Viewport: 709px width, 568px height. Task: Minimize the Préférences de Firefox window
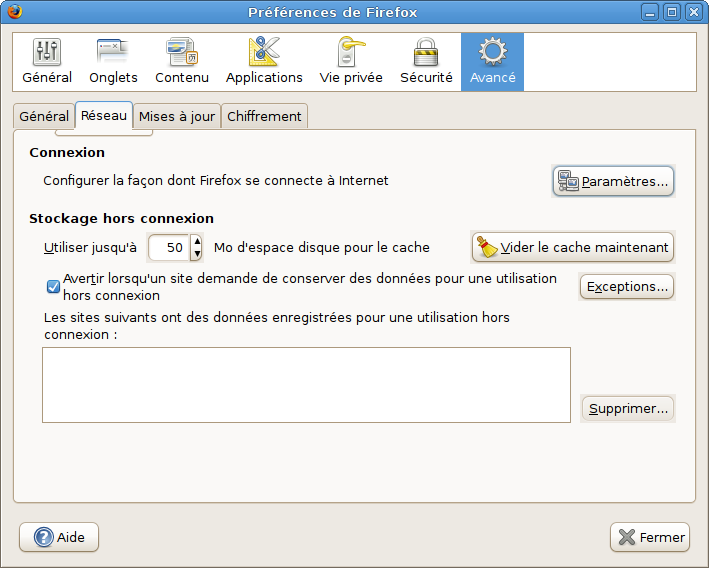pyautogui.click(x=650, y=12)
